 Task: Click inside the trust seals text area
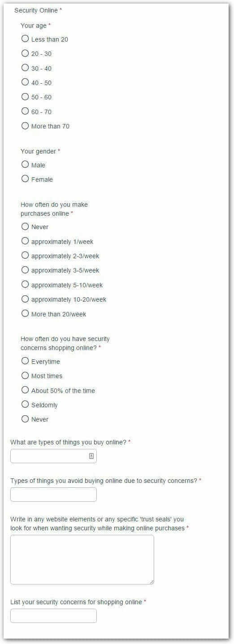(82, 559)
